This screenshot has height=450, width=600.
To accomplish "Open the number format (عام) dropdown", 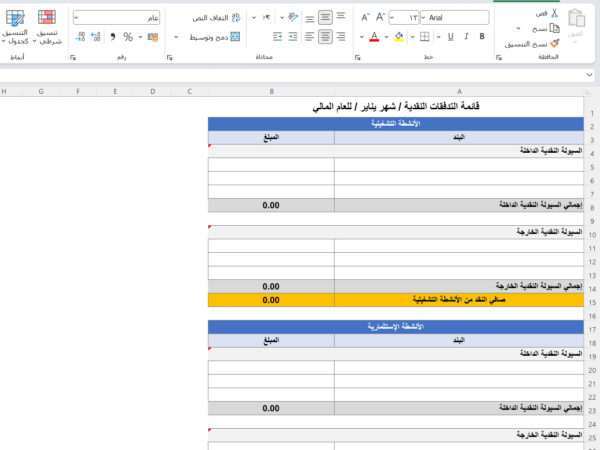I will (x=76, y=18).
